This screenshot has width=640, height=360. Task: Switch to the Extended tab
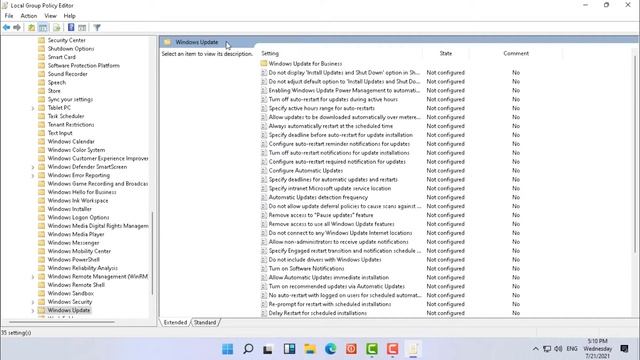coord(175,322)
